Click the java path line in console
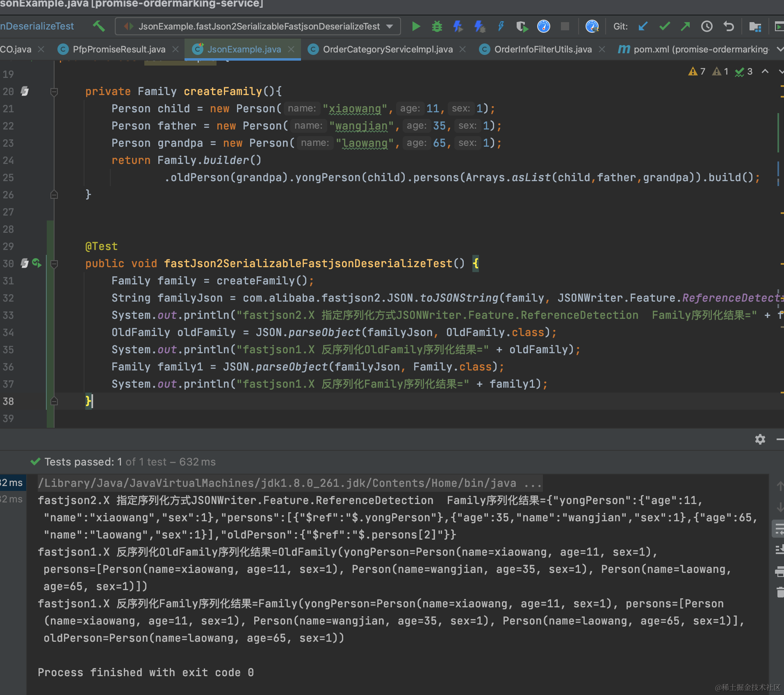Viewport: 784px width, 695px height. (x=290, y=484)
